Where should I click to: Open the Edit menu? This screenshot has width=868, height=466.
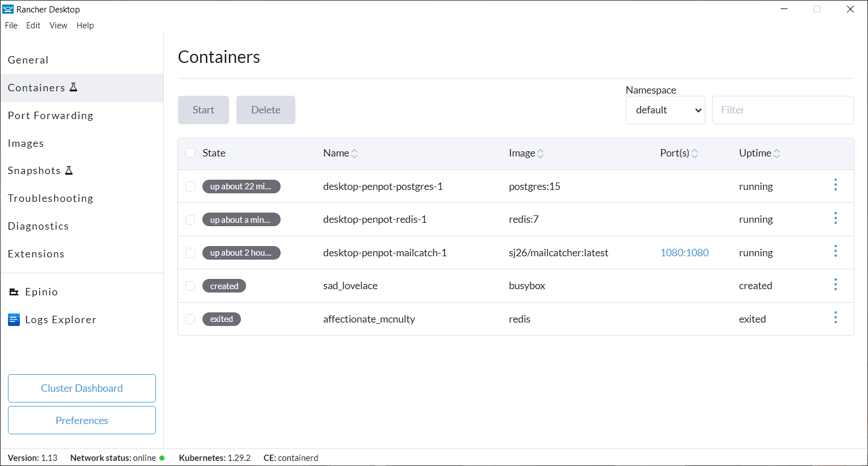coord(33,26)
